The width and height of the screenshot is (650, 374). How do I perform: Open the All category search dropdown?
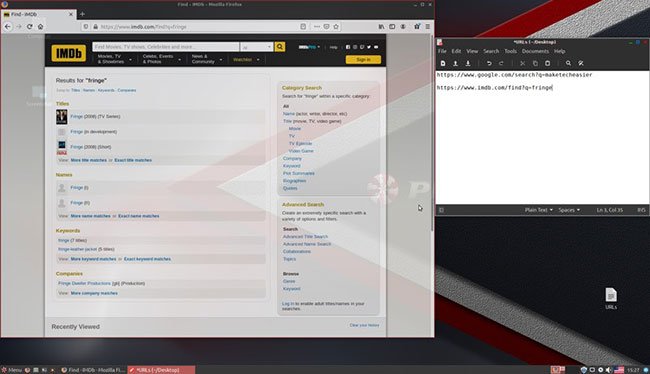(x=257, y=47)
